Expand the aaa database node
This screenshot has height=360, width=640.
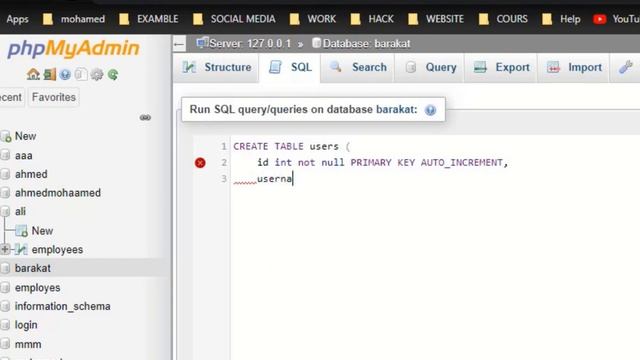pyautogui.click(x=5, y=155)
